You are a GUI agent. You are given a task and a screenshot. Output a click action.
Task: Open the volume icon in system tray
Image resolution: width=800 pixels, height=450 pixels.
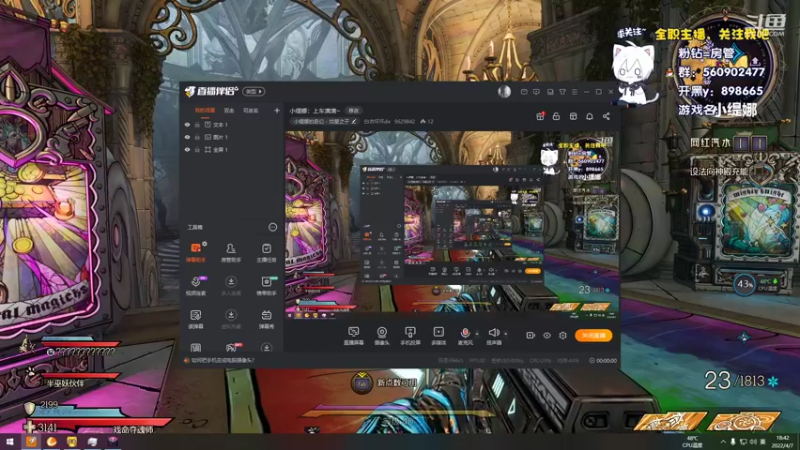[x=753, y=442]
